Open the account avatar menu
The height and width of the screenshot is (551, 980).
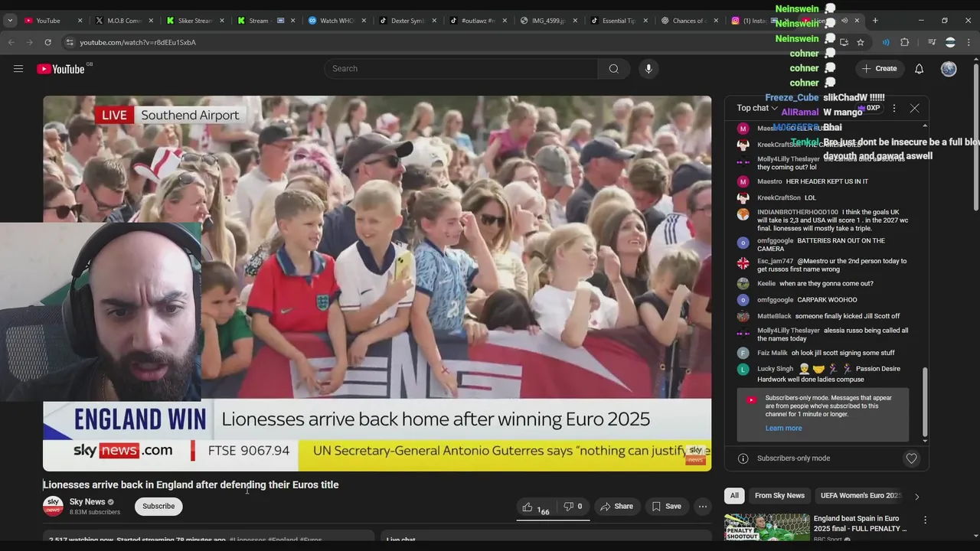click(949, 69)
